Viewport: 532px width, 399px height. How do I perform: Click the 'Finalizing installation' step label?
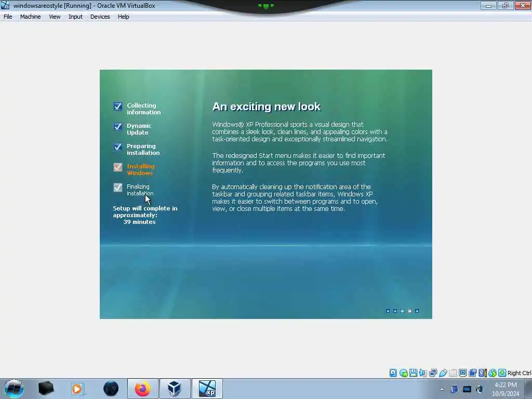140,190
